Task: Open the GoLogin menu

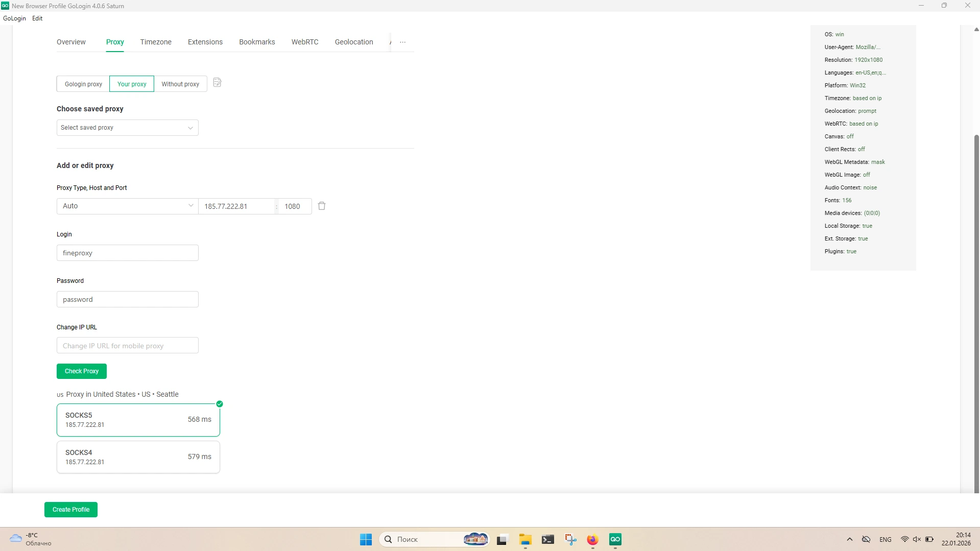Action: click(x=14, y=18)
